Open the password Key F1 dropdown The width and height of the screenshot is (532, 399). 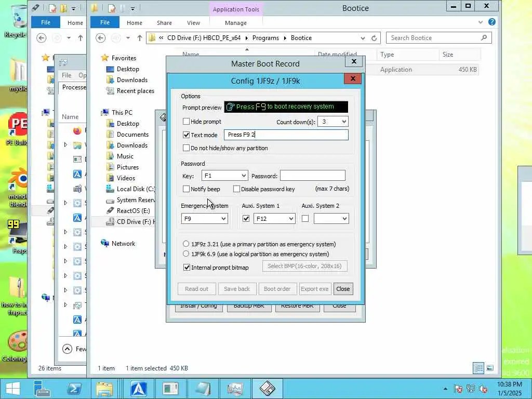[244, 176]
